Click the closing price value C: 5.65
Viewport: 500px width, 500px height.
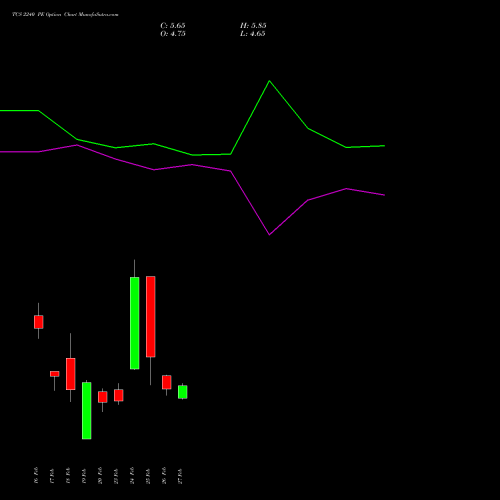point(173,26)
